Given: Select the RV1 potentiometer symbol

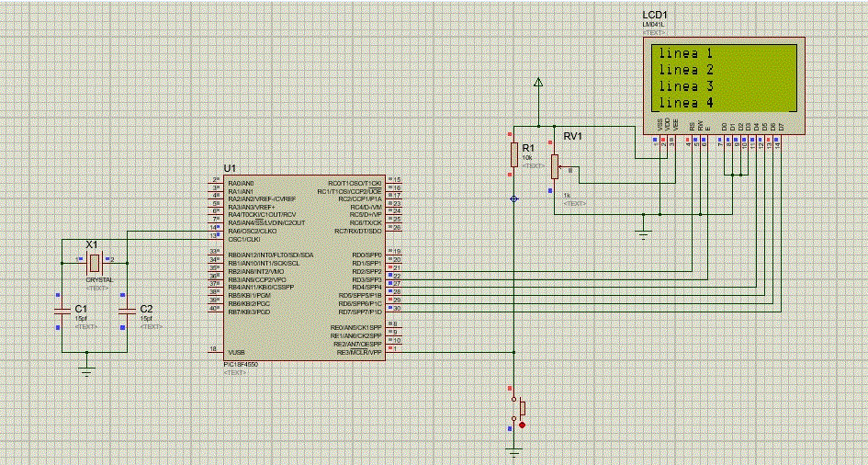Looking at the screenshot, I should pos(555,166).
